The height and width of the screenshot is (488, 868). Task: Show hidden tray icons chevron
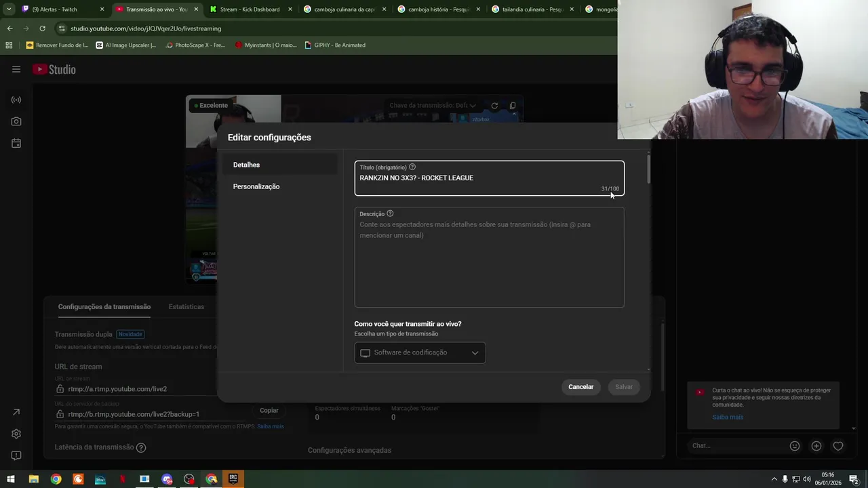774,479
